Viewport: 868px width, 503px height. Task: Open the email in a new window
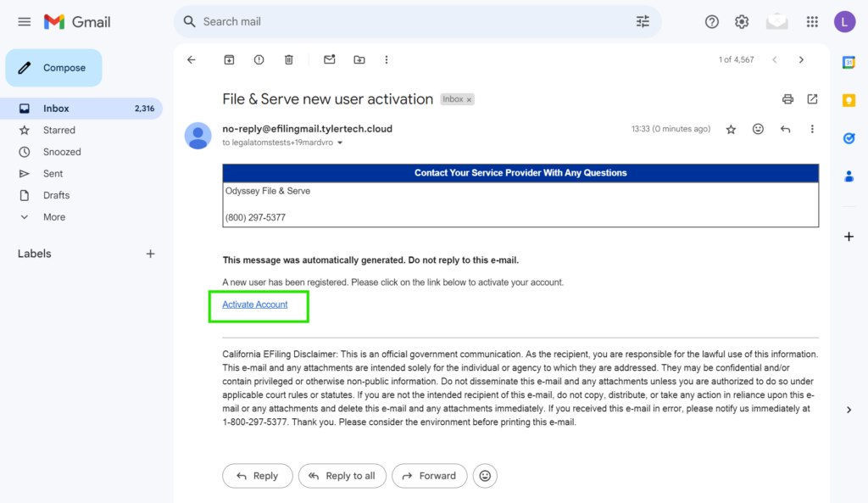(x=812, y=98)
